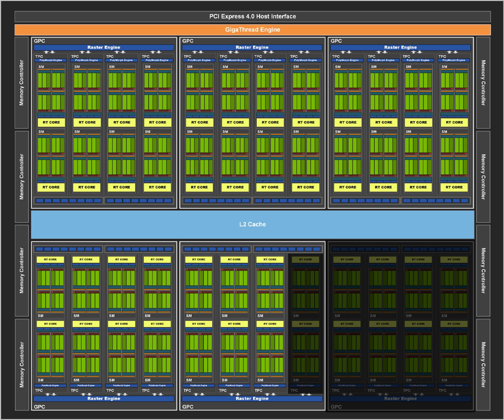This screenshot has height=420, width=504.
Task: Click the dimmed upper RT CORE in bottom-middle GPC
Action: tap(306, 259)
